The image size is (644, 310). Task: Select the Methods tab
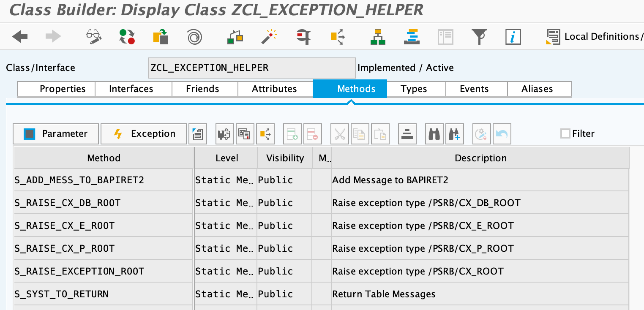pos(350,89)
